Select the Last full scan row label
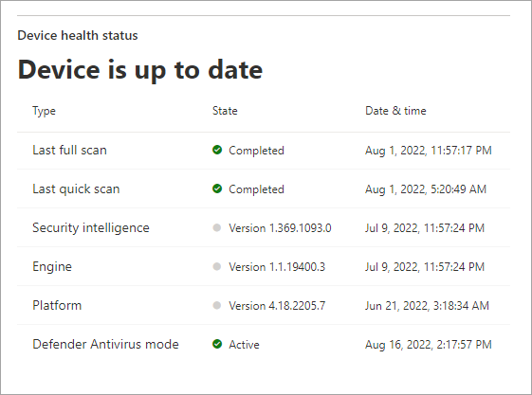Image resolution: width=532 pixels, height=395 pixels. click(69, 150)
